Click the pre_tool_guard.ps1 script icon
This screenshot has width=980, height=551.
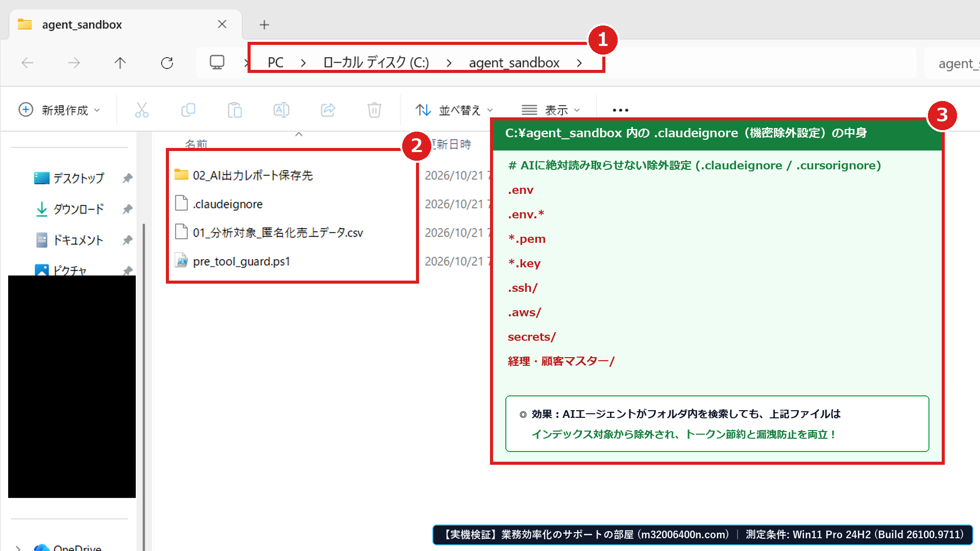point(181,261)
